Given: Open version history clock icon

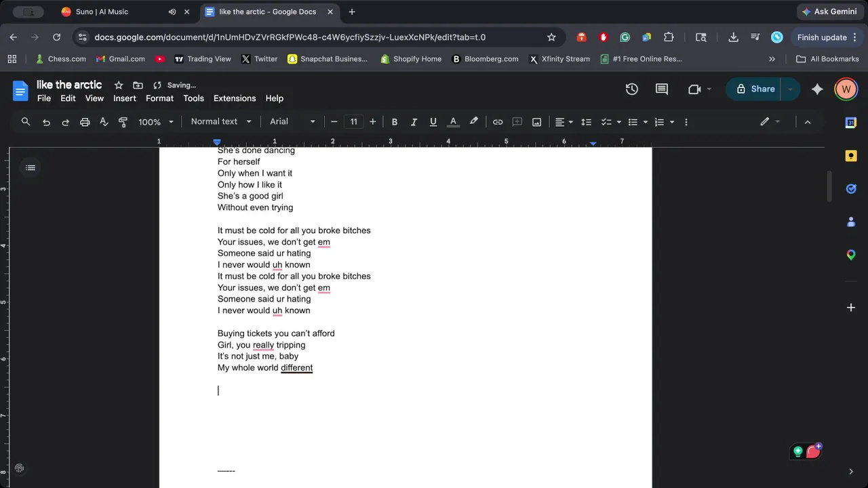Looking at the screenshot, I should (632, 89).
